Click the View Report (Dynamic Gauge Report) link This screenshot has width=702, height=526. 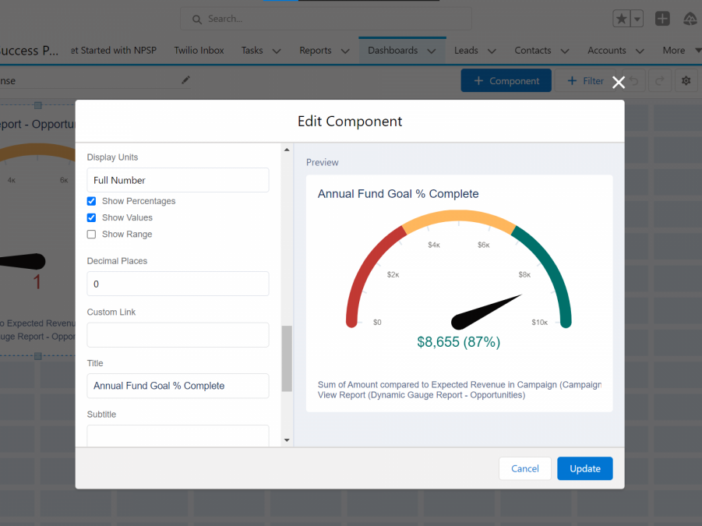click(421, 395)
